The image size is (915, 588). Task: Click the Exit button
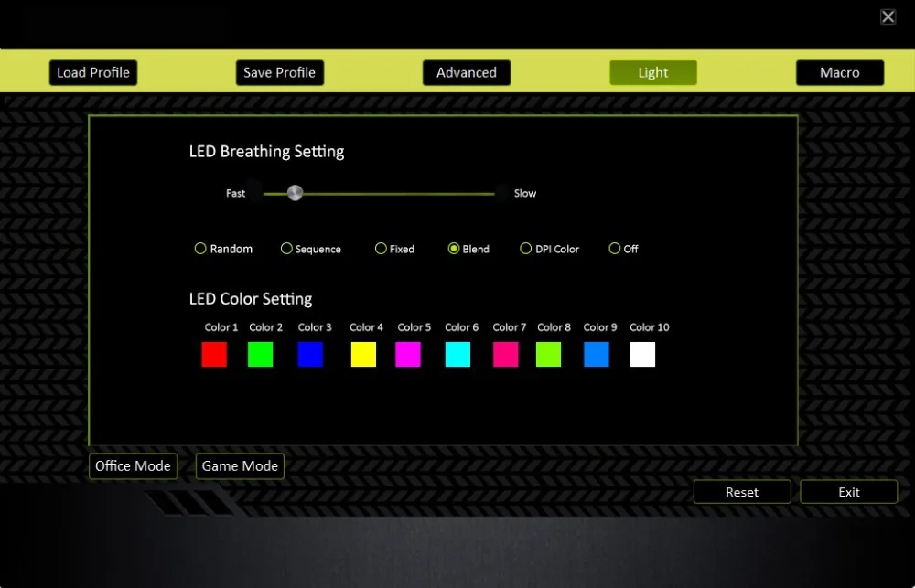pos(848,492)
